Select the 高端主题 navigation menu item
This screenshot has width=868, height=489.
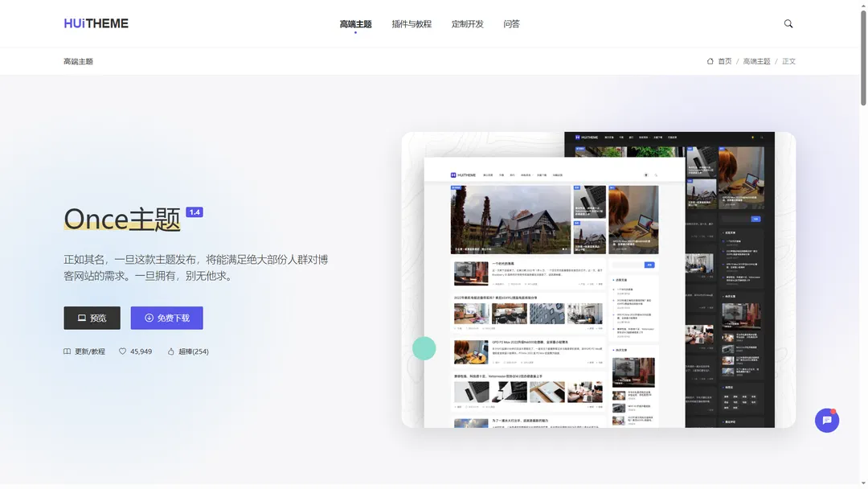click(x=354, y=23)
